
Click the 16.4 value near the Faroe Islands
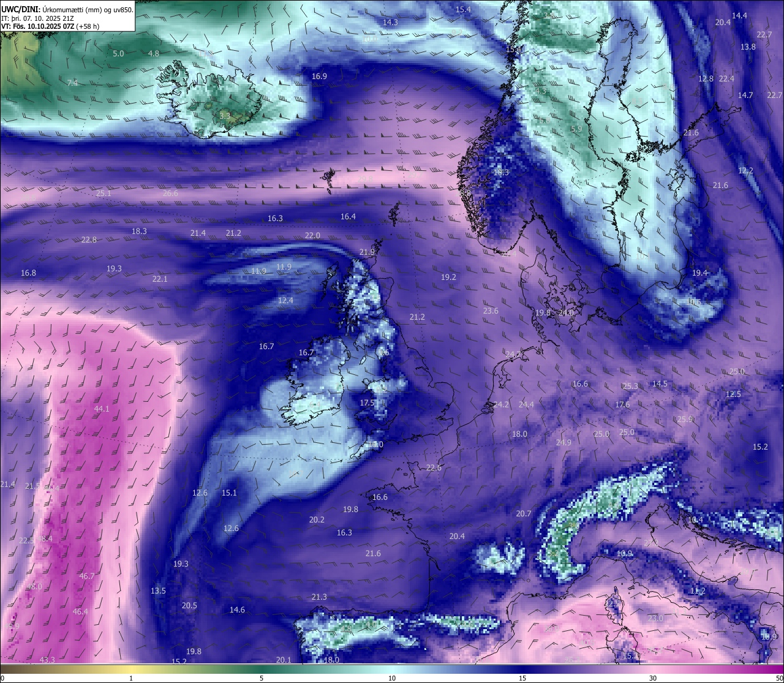348,216
